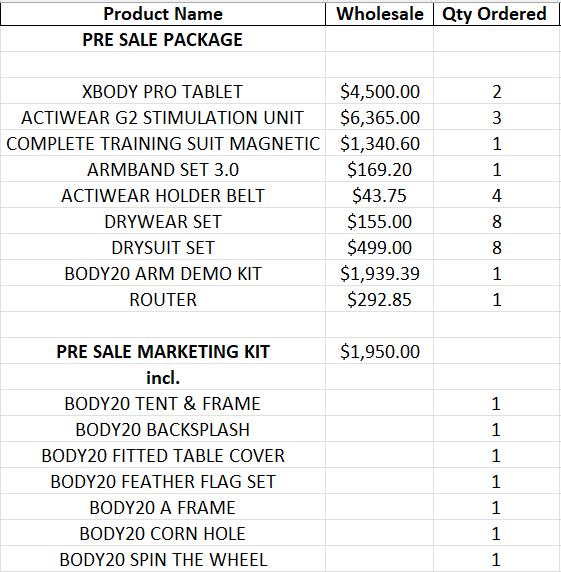
Task: Click the $6,365.00 wholesale price cell
Action: pos(379,117)
